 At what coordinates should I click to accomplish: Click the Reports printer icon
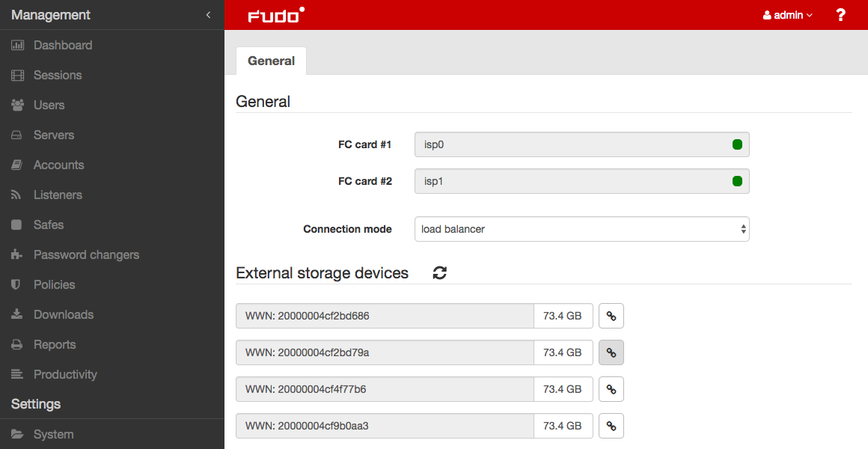pos(16,344)
